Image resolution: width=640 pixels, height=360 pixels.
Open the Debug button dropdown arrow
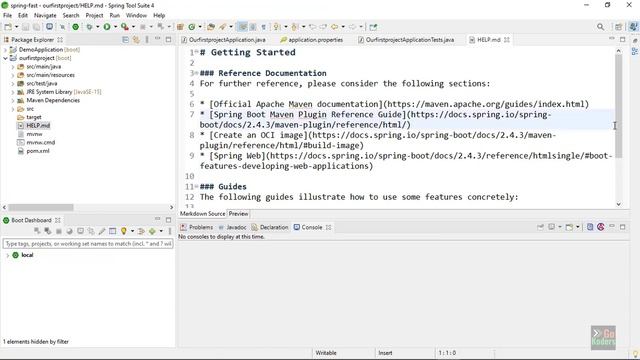(97, 27)
